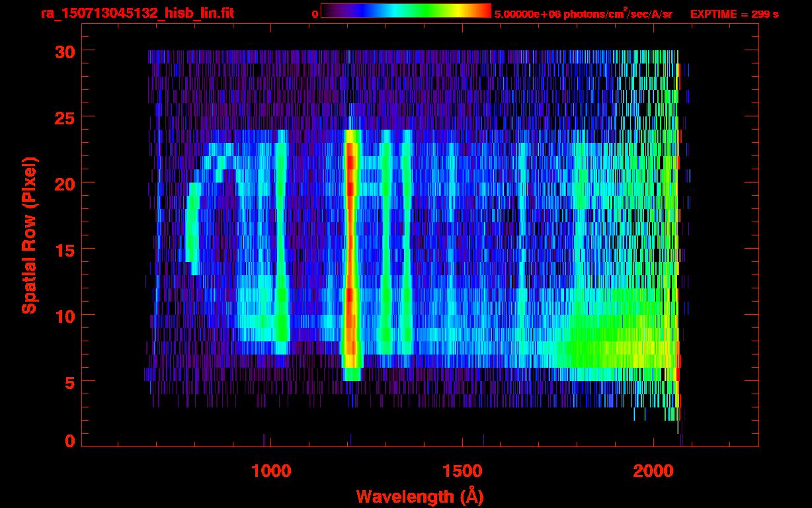
Task: Click the 5.00000e+06 photons color bar maximum label
Action: point(583,14)
